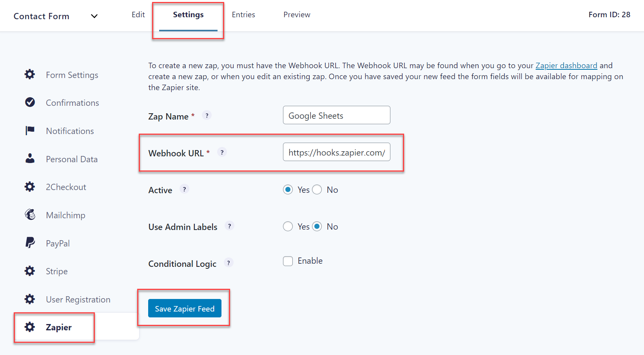
Task: Click the Mailchimp monkey icon
Action: [30, 215]
